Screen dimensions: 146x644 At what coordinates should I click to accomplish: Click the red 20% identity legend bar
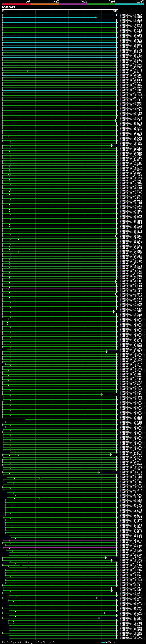click(16, 4)
